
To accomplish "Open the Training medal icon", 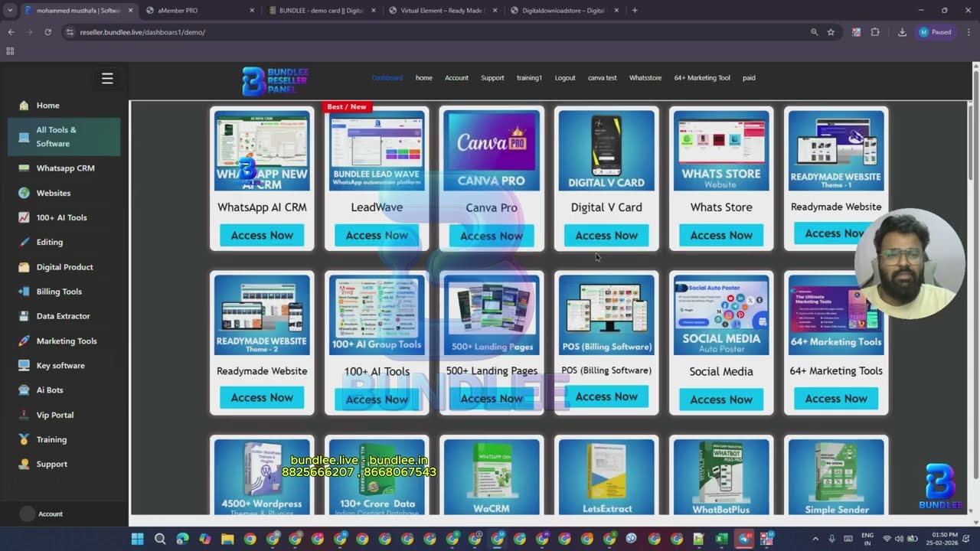I will [24, 439].
